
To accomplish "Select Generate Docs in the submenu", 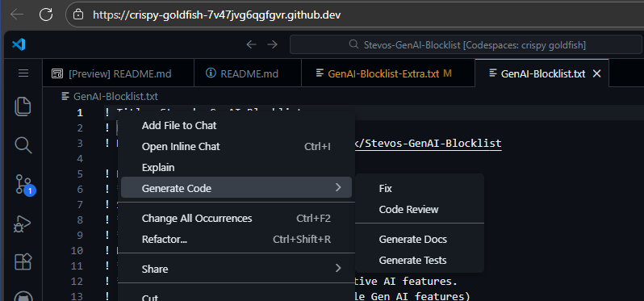I will [x=420, y=240].
